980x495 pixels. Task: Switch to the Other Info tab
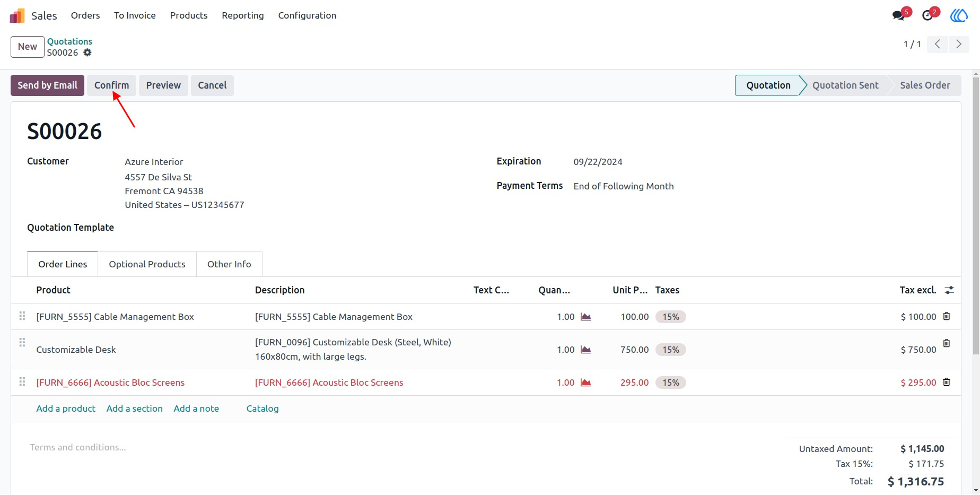click(x=229, y=264)
